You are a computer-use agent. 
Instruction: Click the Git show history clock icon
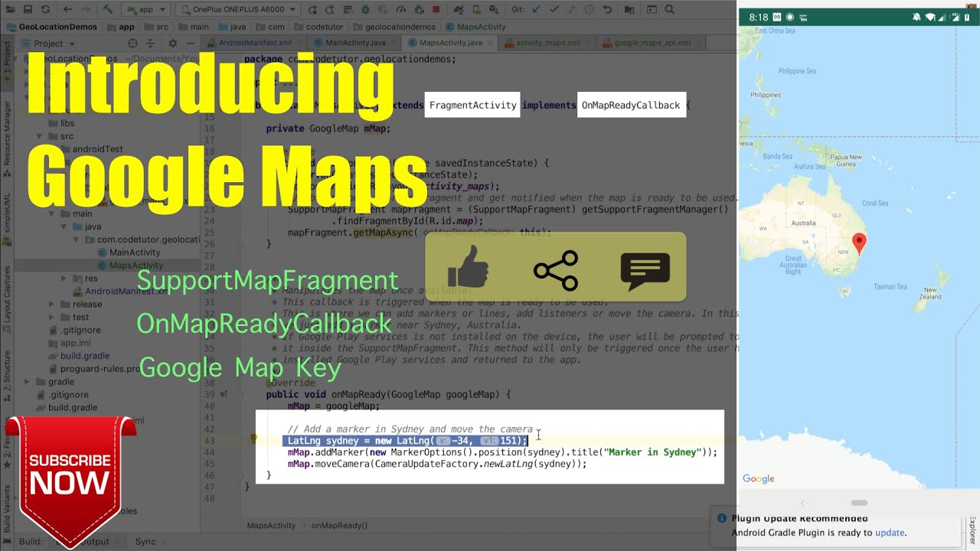(x=589, y=10)
